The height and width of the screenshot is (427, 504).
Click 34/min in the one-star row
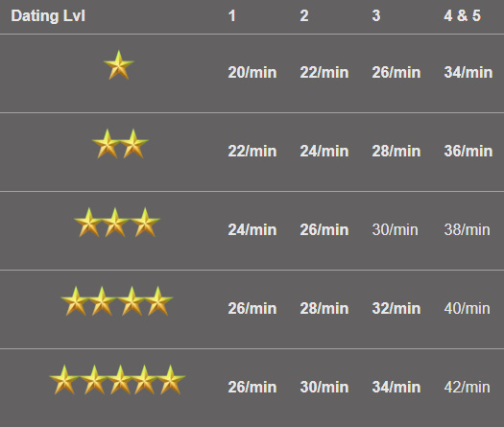[x=468, y=72]
